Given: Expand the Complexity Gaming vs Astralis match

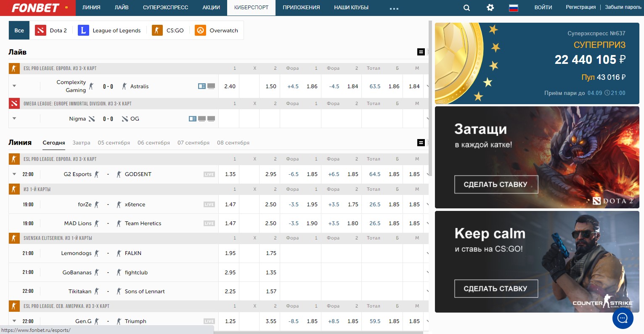Looking at the screenshot, I should (x=14, y=86).
